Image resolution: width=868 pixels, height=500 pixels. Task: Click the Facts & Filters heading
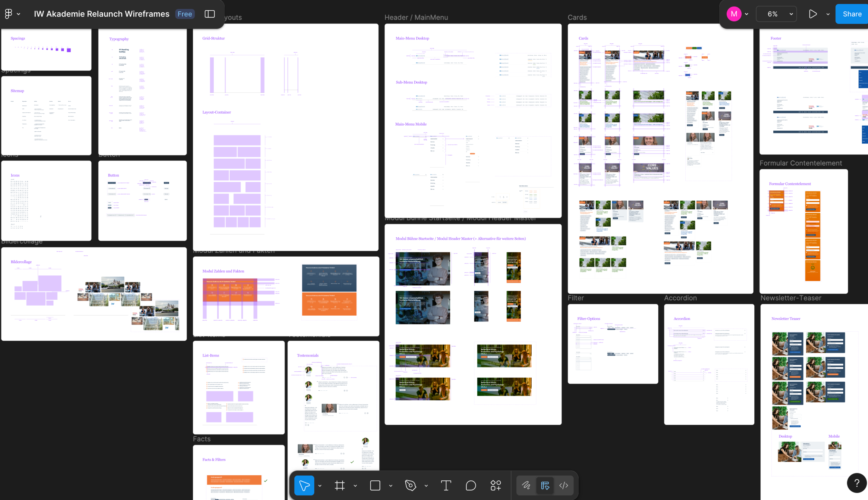click(214, 459)
